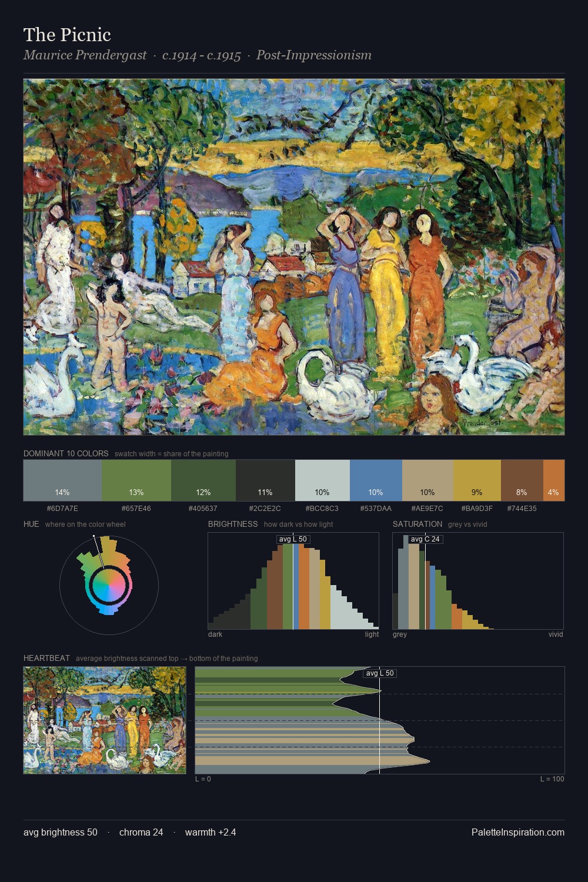Click the hue color wheel center
The width and height of the screenshot is (588, 882).
[x=109, y=585]
